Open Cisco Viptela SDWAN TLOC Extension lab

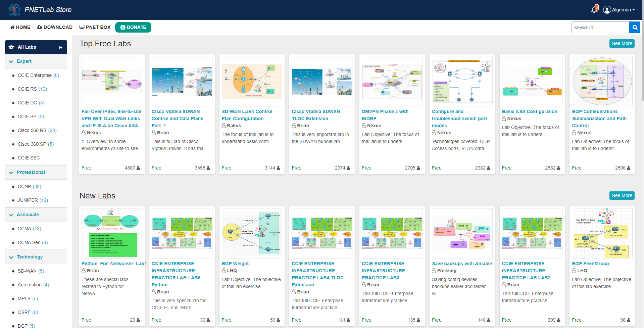316,115
